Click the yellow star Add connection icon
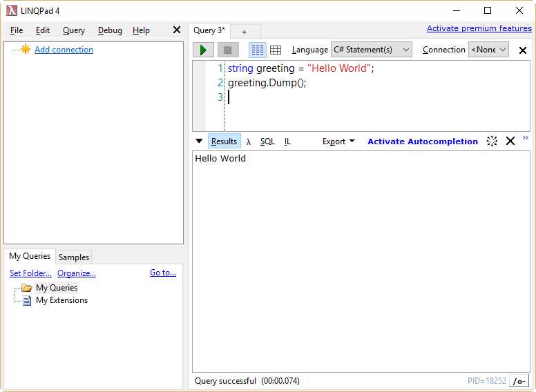Viewport: 536px width, 392px height. 26,50
